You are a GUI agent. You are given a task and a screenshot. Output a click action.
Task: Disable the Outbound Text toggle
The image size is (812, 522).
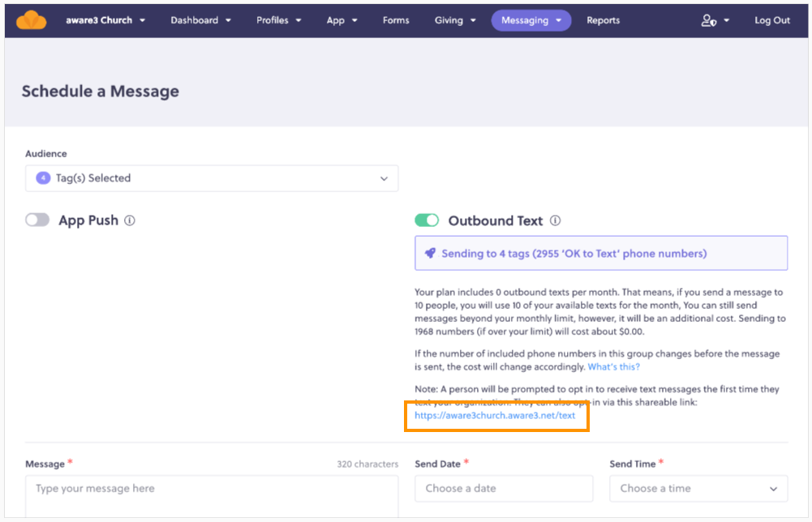click(427, 220)
